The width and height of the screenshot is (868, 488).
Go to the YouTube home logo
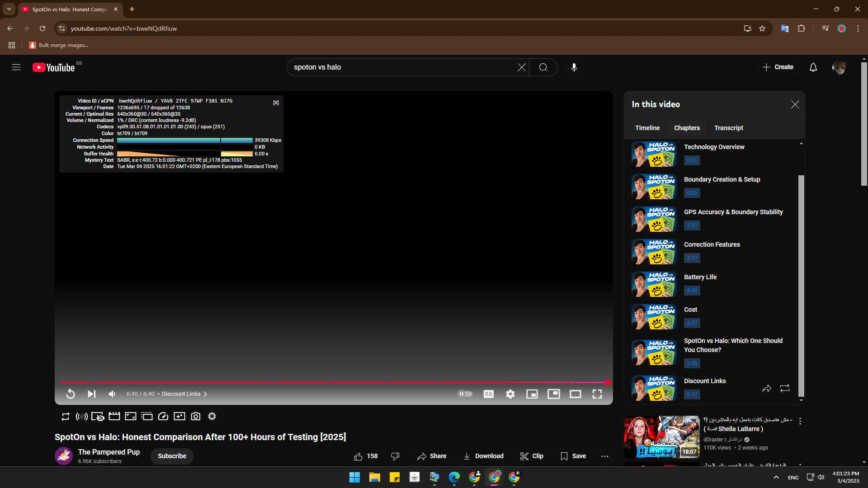tap(54, 67)
